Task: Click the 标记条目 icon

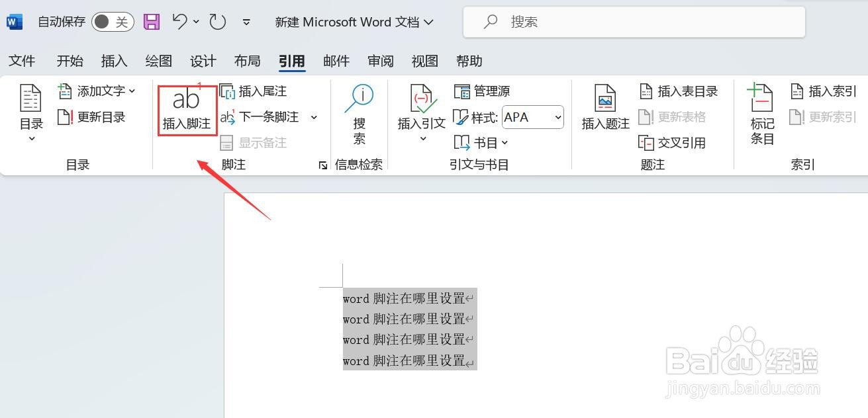Action: pos(761,98)
